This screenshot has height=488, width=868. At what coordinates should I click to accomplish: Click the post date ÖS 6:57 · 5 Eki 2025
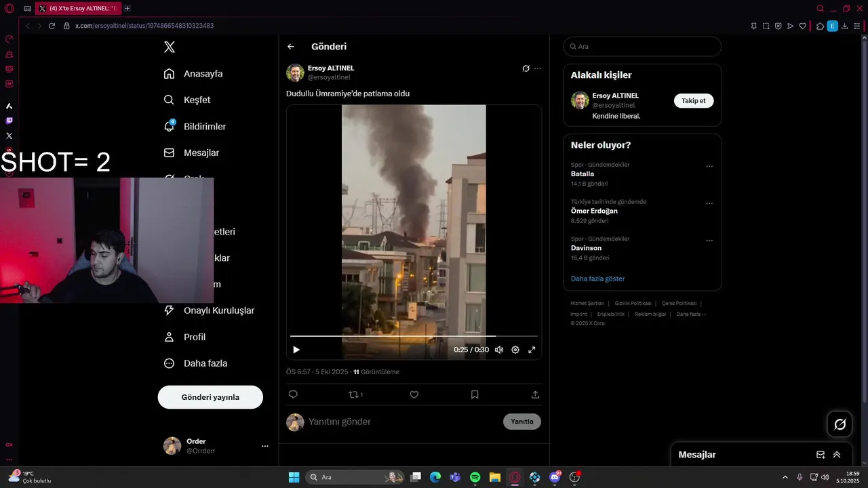click(x=317, y=371)
